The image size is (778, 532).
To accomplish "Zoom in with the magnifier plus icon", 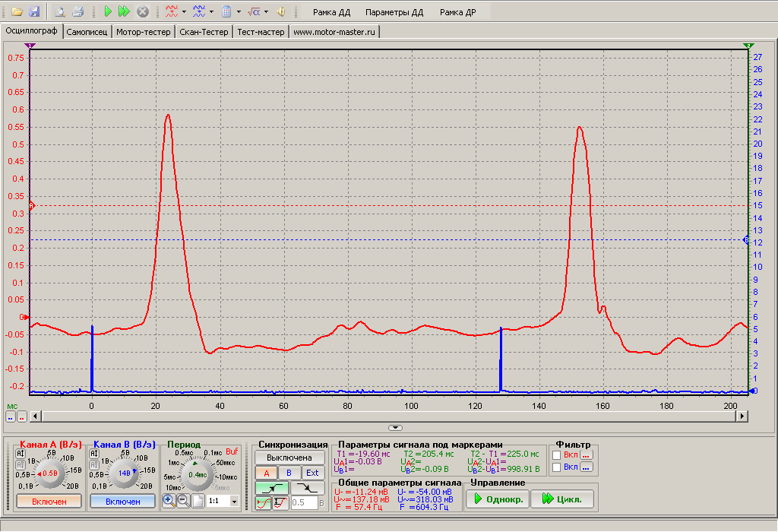I will (x=169, y=501).
